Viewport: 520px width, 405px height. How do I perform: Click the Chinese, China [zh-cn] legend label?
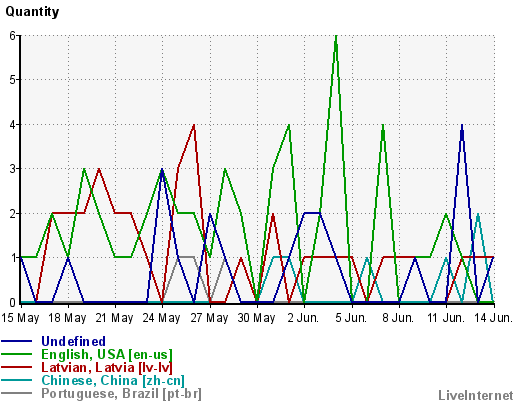click(113, 380)
